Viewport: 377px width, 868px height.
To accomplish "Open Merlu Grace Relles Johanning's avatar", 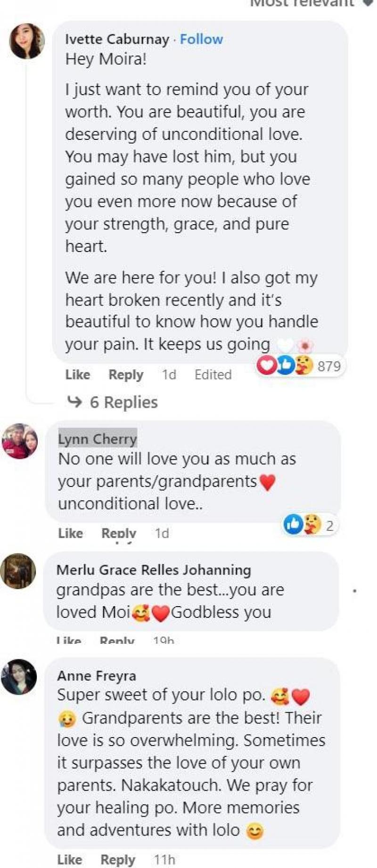I will tap(18, 571).
